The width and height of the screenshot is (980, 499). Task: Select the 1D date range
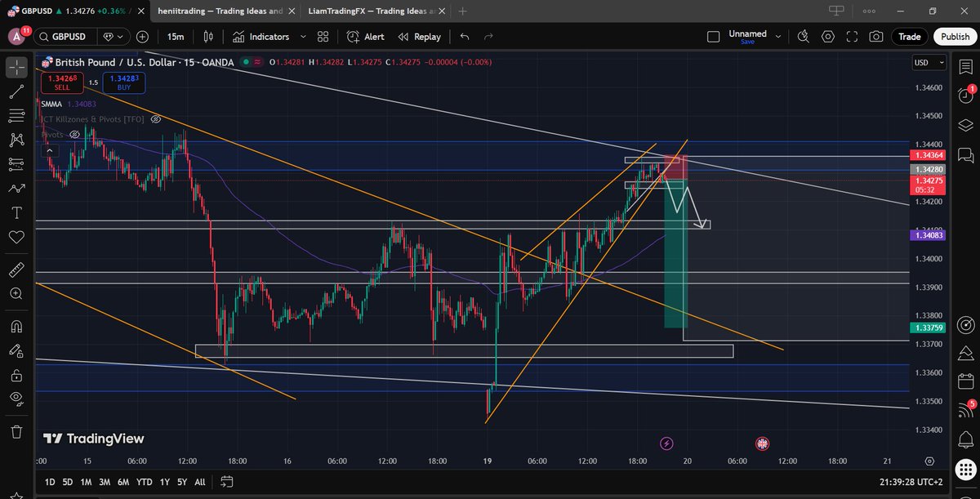[x=50, y=482]
